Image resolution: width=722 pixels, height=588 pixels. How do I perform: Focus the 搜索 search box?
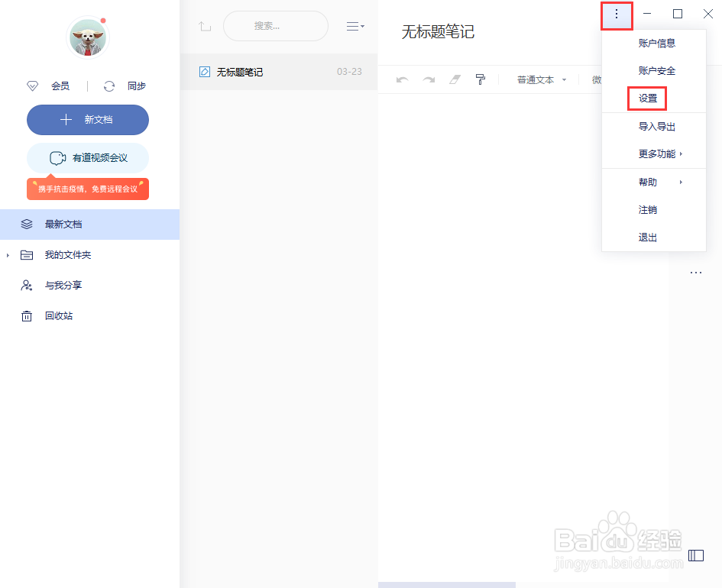(x=275, y=26)
